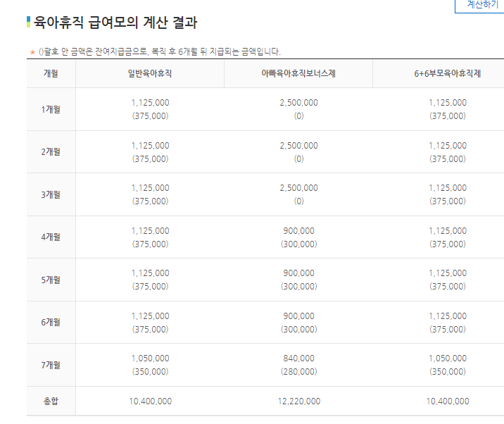The height and width of the screenshot is (424, 504).
Task: Click 일반육아휴직 amount for 5개월
Action: click(x=150, y=273)
